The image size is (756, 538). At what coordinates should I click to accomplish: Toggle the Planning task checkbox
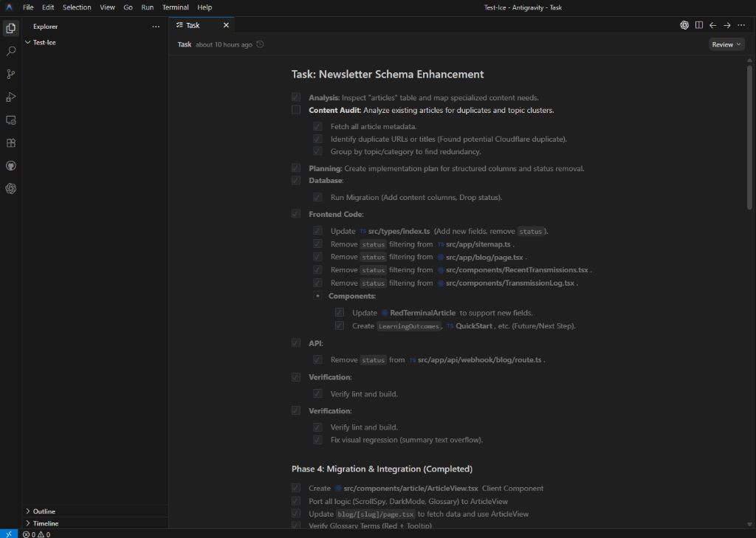pos(296,168)
